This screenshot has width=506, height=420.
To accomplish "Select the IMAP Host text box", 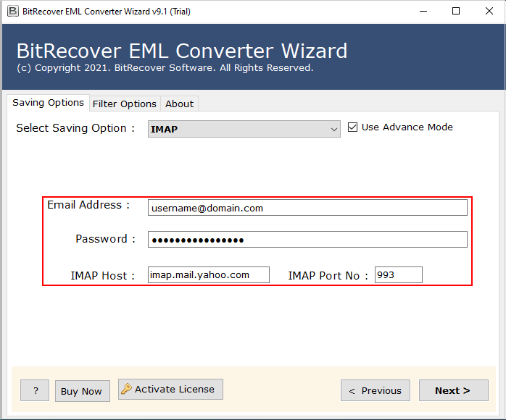I will 208,275.
